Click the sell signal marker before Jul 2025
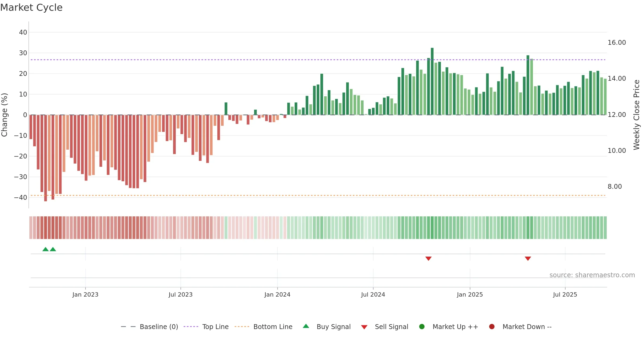 point(528,258)
